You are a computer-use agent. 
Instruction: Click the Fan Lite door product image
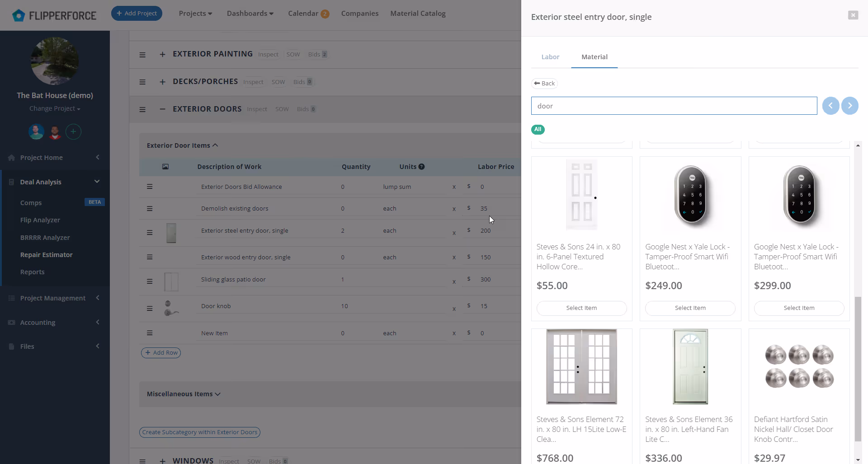pos(690,366)
